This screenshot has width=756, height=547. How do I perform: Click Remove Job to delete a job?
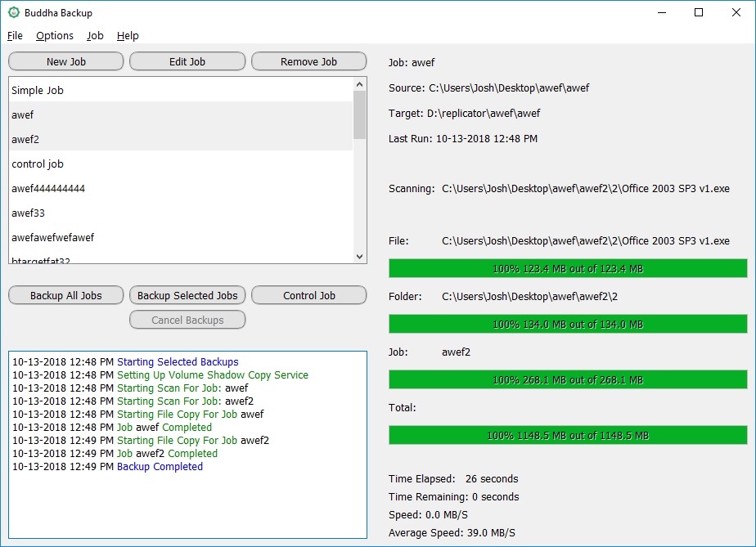[308, 61]
